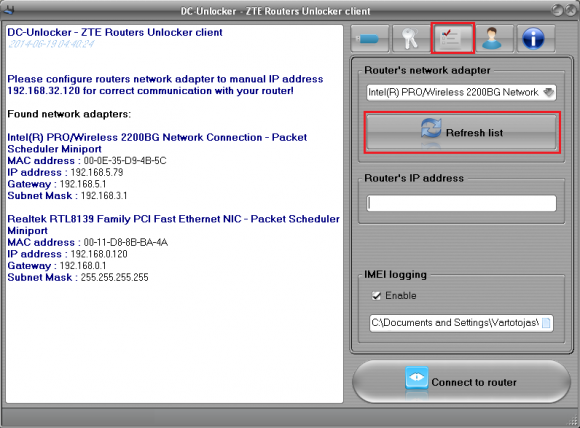
Task: Expand the router's network adapter dropdown arrow
Action: pos(549,92)
